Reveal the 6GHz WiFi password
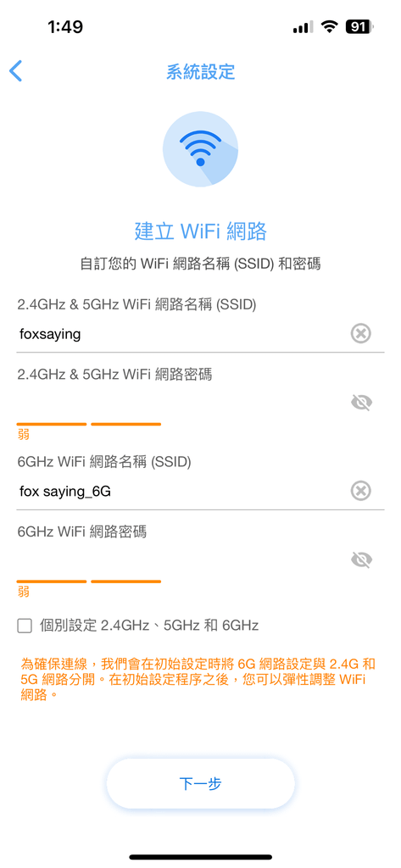 click(x=361, y=560)
